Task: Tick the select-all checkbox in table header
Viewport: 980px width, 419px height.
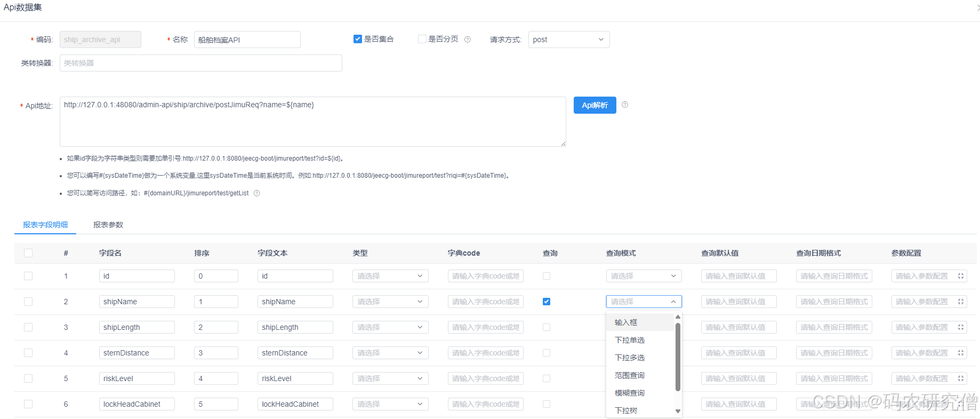Action: 28,253
